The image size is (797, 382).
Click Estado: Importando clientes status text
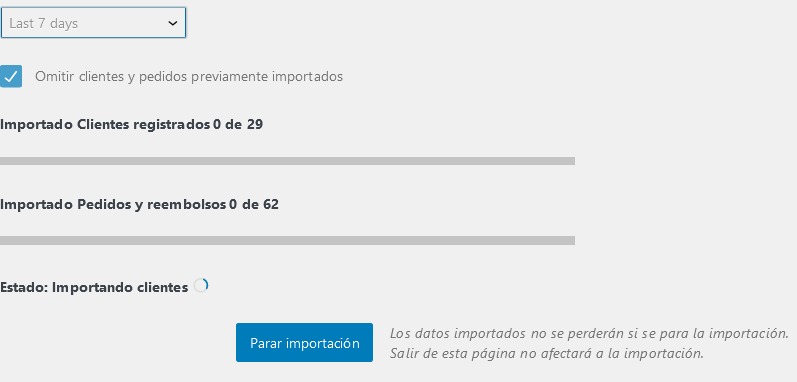[94, 288]
